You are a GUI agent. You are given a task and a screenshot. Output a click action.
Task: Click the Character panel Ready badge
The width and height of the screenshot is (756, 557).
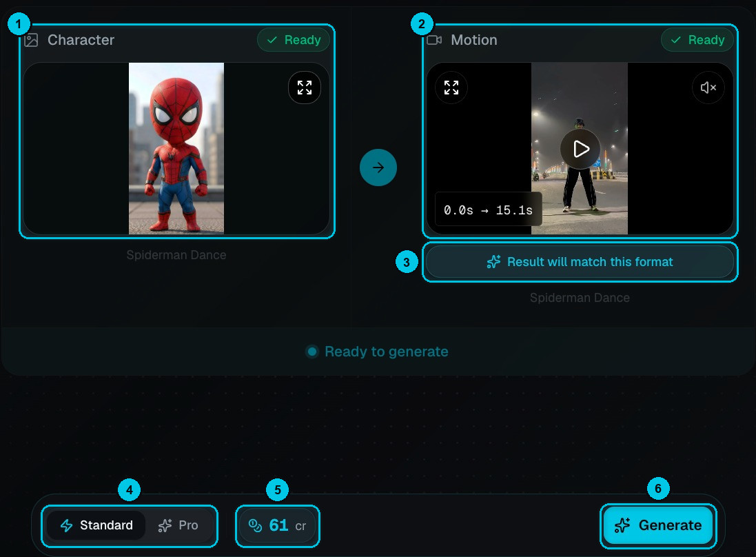pos(294,40)
